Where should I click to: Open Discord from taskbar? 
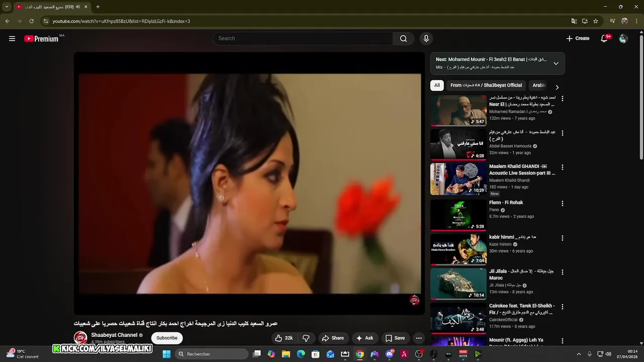[389, 354]
